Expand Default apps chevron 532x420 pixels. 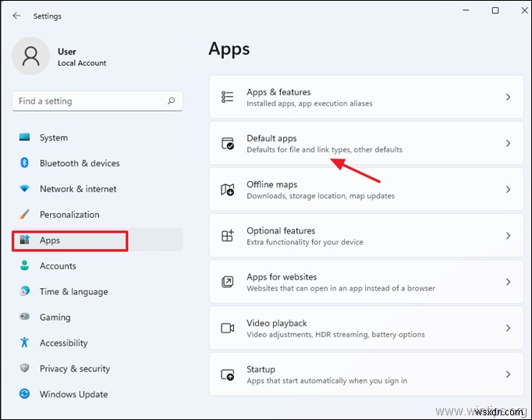point(508,144)
